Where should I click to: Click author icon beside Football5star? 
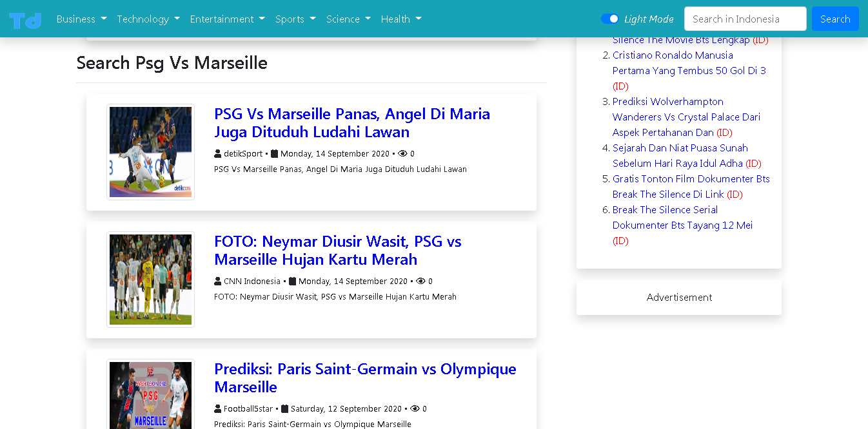click(x=218, y=409)
